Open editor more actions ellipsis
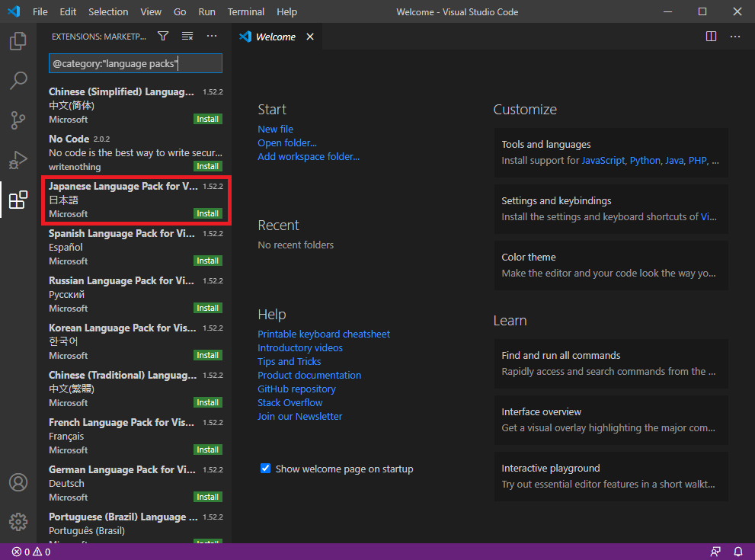Screen dimensions: 755x560 click(735, 37)
